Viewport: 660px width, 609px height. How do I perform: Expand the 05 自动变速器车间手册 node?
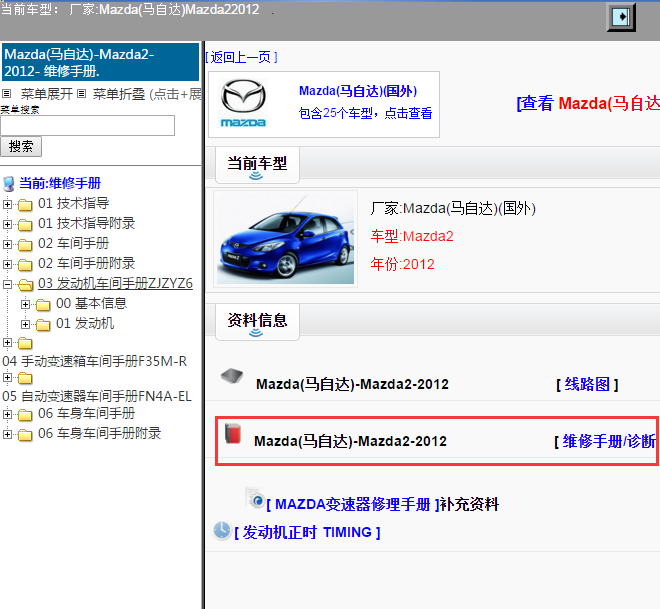pyautogui.click(x=7, y=378)
